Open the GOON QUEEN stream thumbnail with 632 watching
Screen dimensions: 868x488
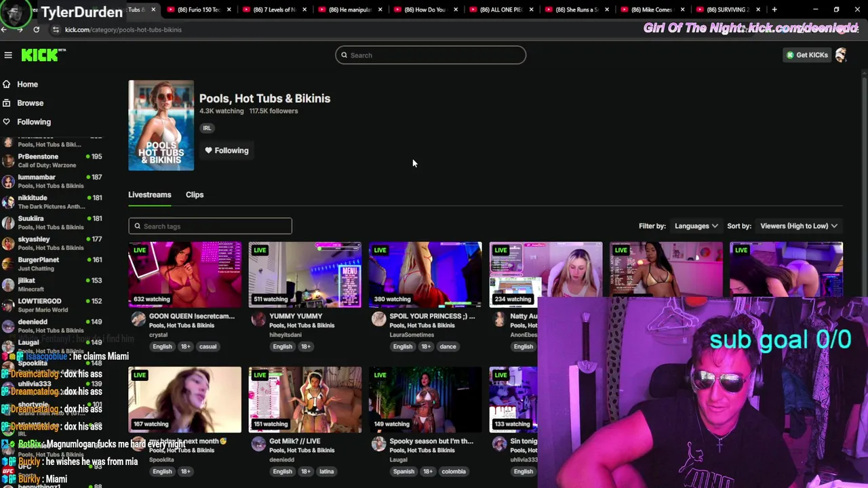[x=184, y=274]
